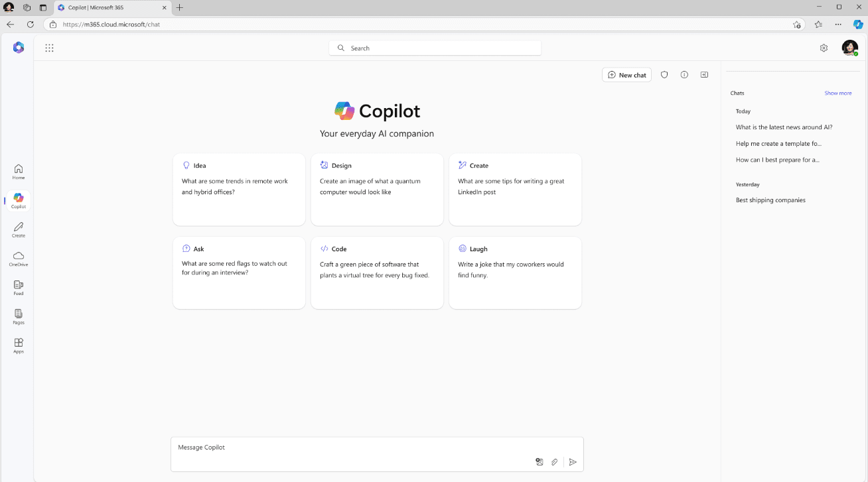The height and width of the screenshot is (482, 868).
Task: Open the Home page in sidebar
Action: [19, 172]
